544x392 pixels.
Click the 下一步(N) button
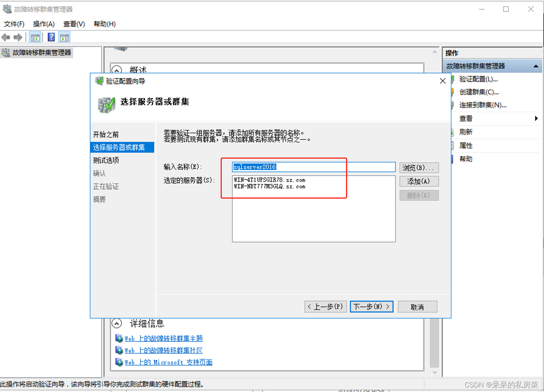371,307
